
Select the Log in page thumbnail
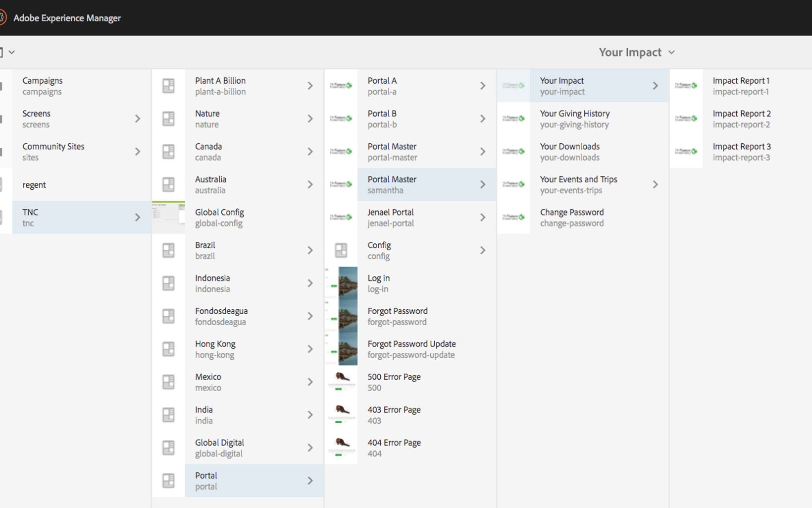click(341, 283)
